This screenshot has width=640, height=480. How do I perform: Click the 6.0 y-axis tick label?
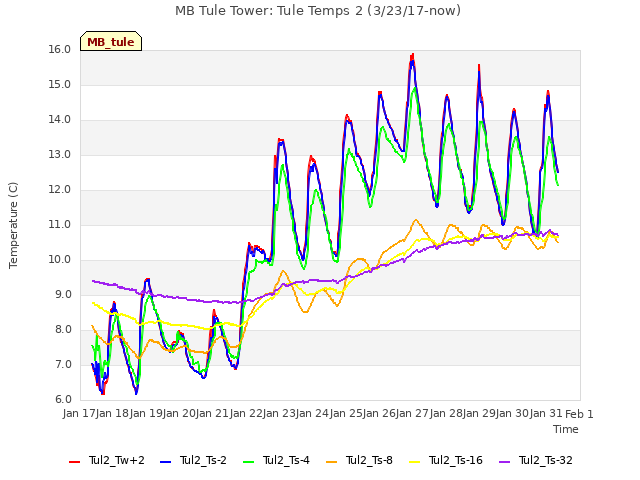click(x=63, y=400)
